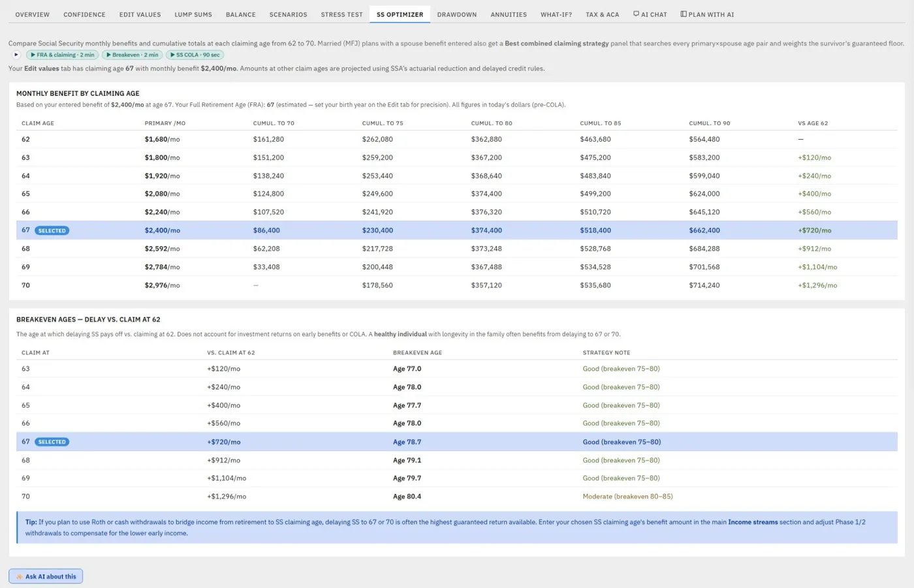This screenshot has width=914, height=588.
Task: Open the Annuities tab
Action: 509,14
